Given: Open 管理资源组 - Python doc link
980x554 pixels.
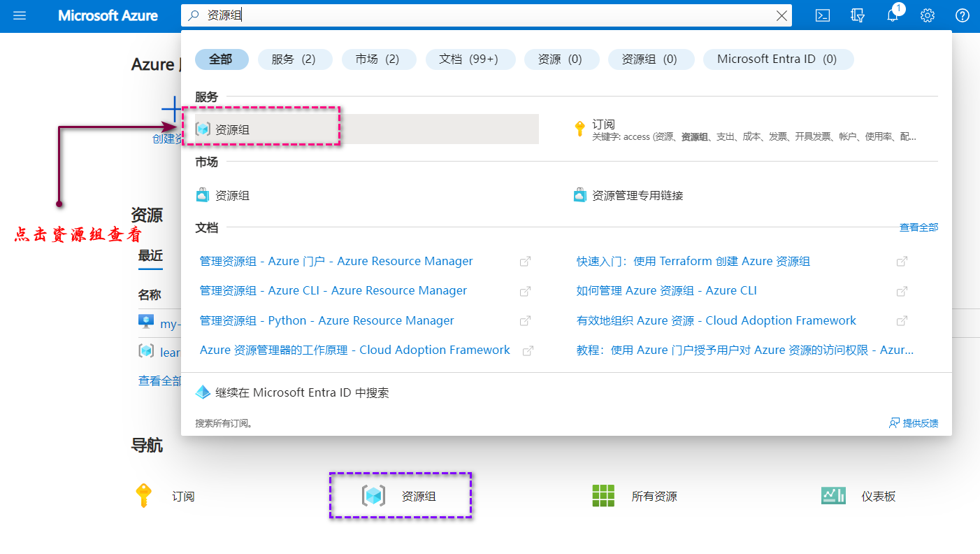Looking at the screenshot, I should click(327, 321).
